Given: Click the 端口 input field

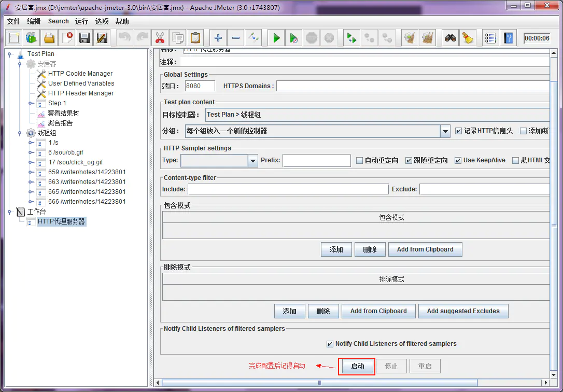Looking at the screenshot, I should point(200,86).
